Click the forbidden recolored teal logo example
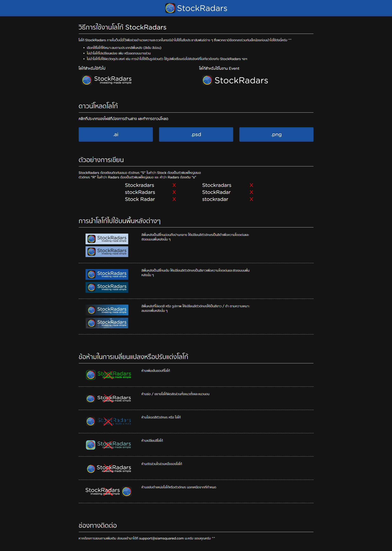The height and width of the screenshot is (551, 392). [109, 445]
